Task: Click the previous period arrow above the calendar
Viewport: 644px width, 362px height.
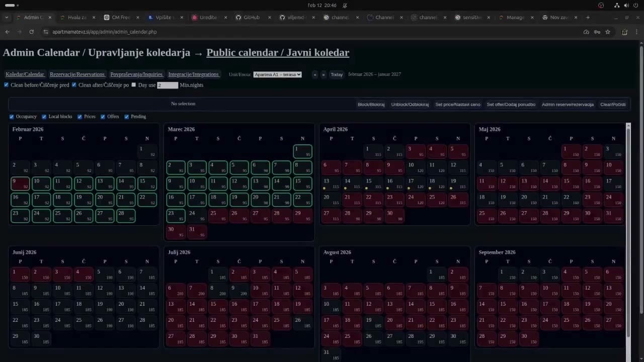Action: (x=315, y=74)
